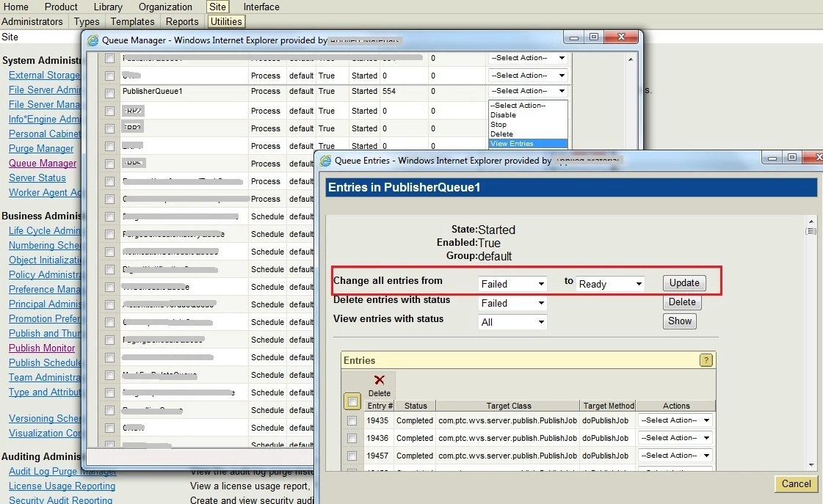The width and height of the screenshot is (823, 504).
Task: Open the Types sub-tab
Action: click(87, 21)
